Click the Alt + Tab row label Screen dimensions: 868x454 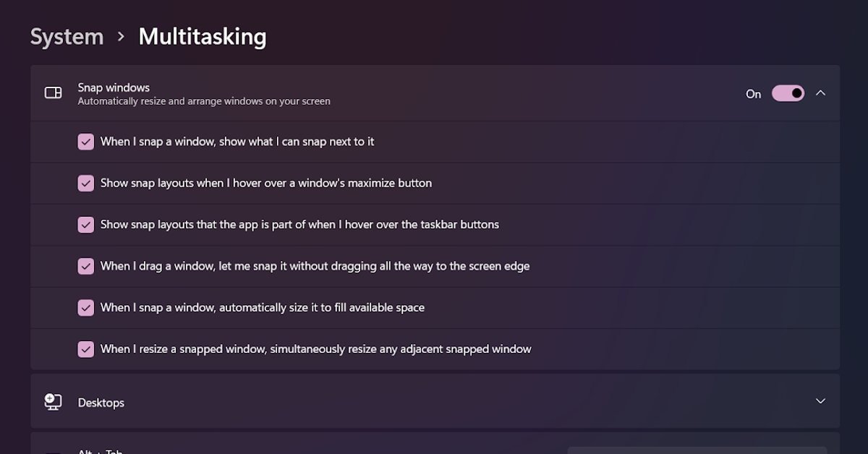click(101, 451)
